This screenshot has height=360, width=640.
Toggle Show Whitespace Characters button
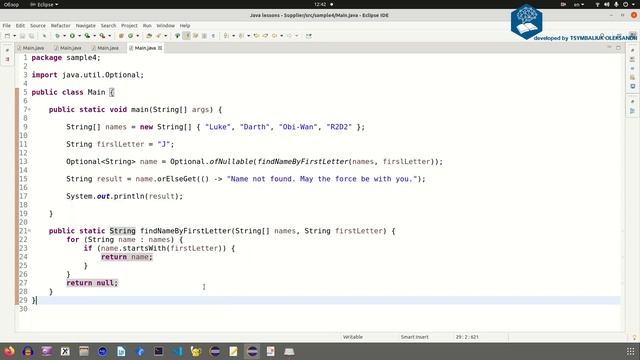coord(213,36)
